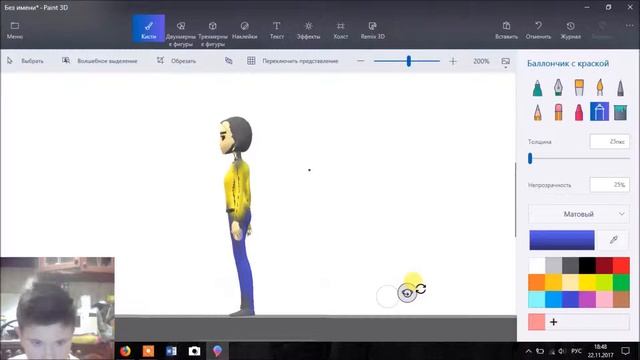Open Firefox from the taskbar
The height and width of the screenshot is (360, 640).
click(125, 351)
